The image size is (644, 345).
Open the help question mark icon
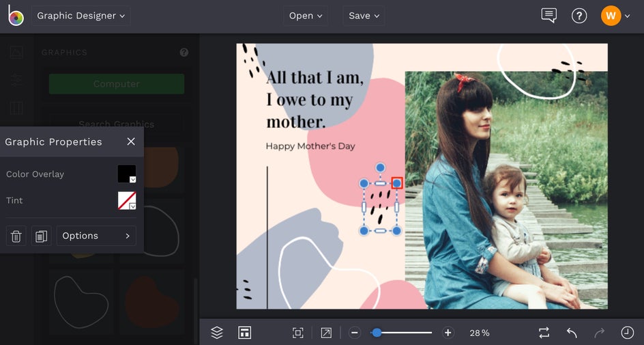click(579, 16)
